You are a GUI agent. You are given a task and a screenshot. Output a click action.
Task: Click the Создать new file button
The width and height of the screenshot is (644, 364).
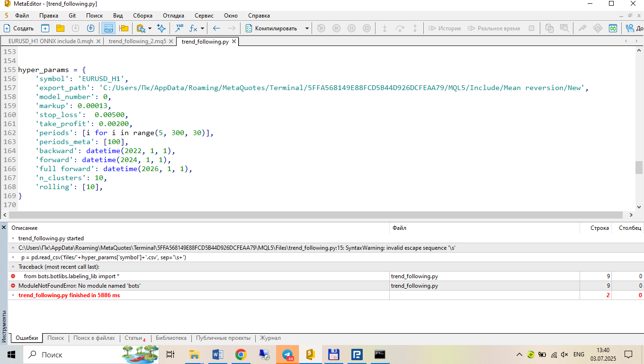(19, 28)
